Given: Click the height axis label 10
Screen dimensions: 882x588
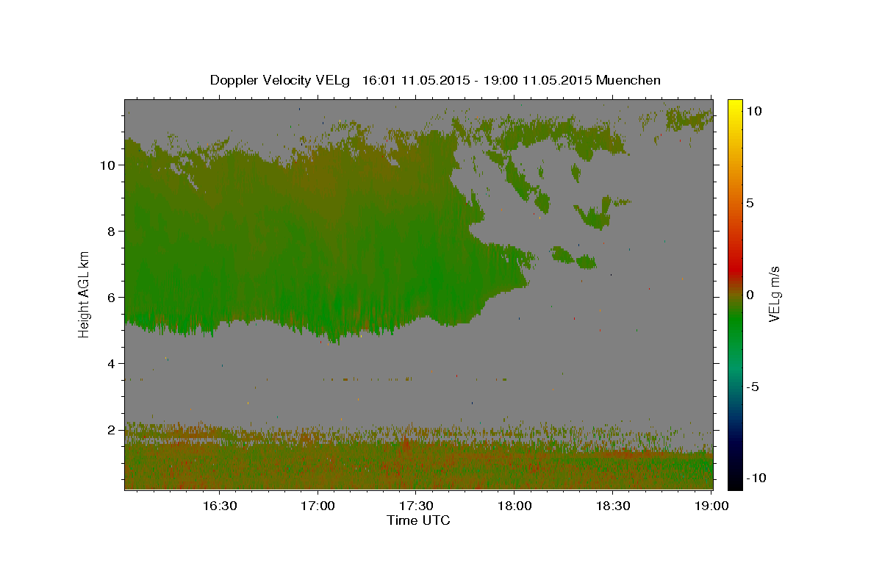Looking at the screenshot, I should (x=108, y=165).
